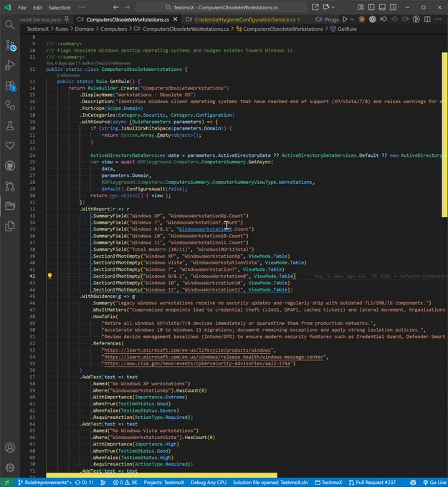Click the vertical scrollbar thumb
This screenshot has height=487, width=448.
[x=444, y=135]
